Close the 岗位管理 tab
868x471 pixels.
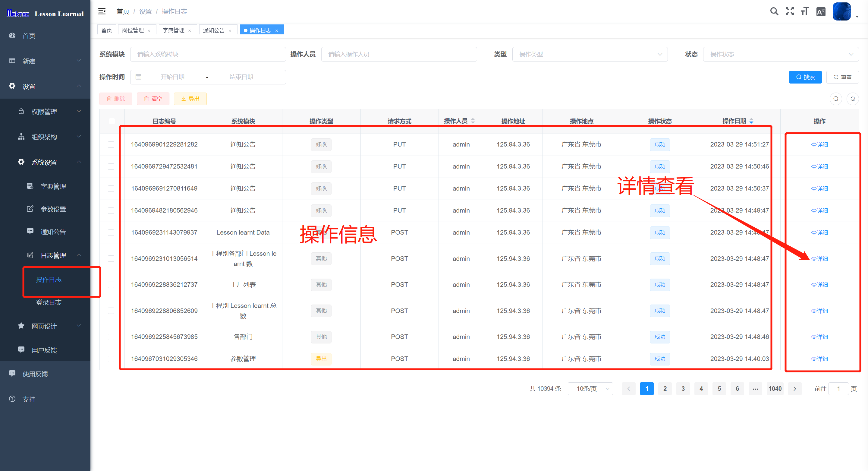pyautogui.click(x=149, y=31)
